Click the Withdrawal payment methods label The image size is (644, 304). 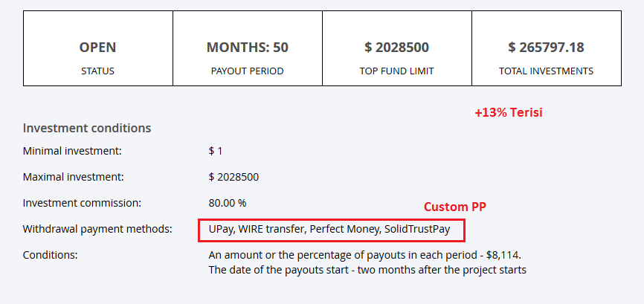point(97,229)
